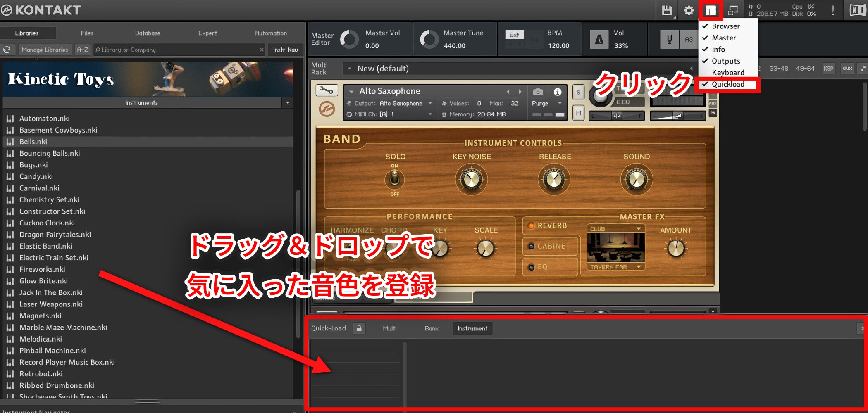Open the Output Alto Saxophone dropdown
Screen dimensions: 868x413
point(430,103)
